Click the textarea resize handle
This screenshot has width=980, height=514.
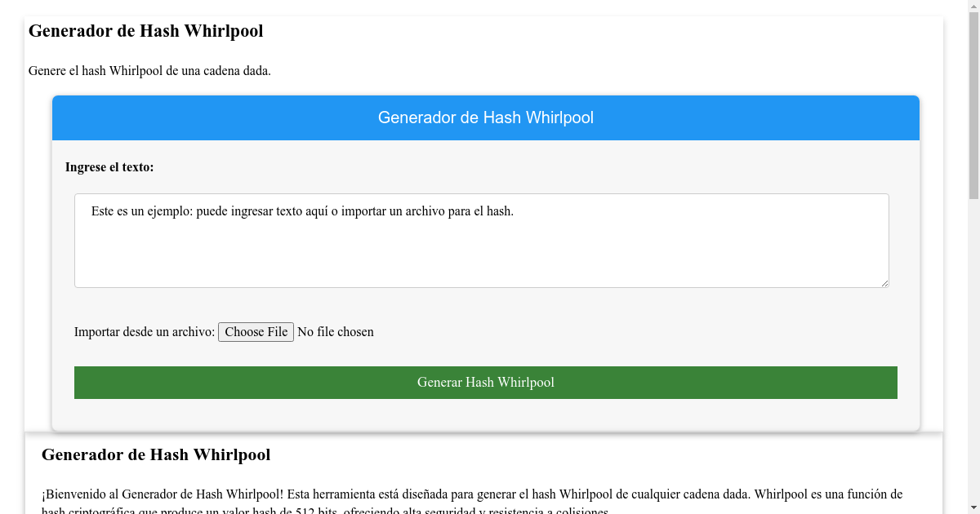coord(885,284)
